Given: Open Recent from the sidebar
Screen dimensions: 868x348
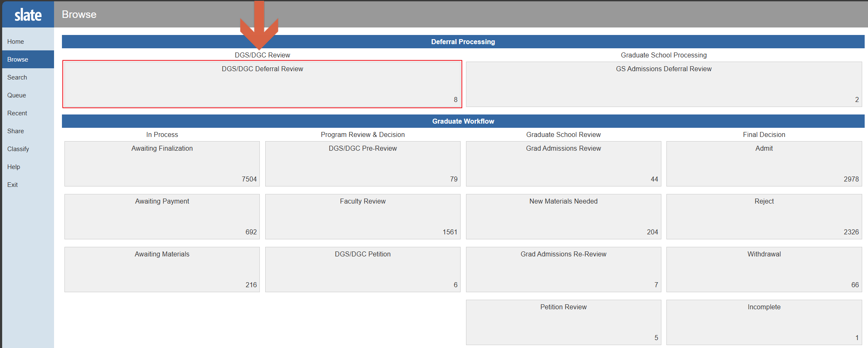Looking at the screenshot, I should pos(17,113).
